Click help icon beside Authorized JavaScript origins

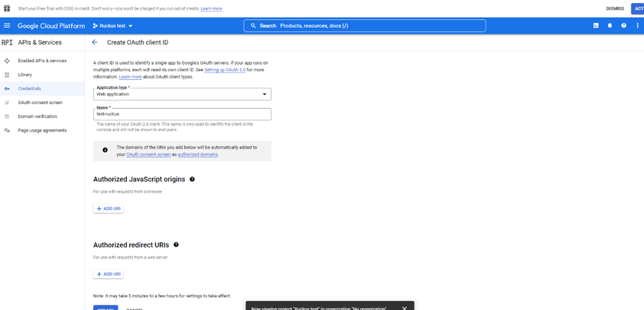pyautogui.click(x=192, y=179)
